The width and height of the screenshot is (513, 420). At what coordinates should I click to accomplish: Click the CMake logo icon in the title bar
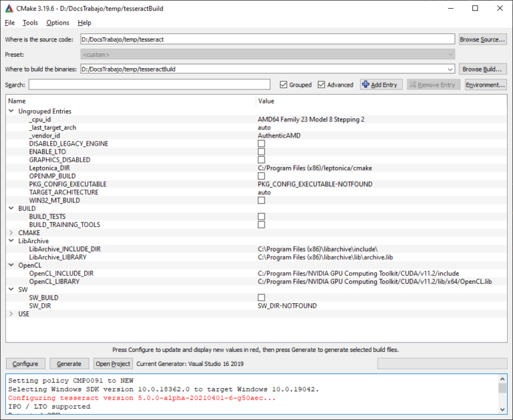click(x=9, y=9)
